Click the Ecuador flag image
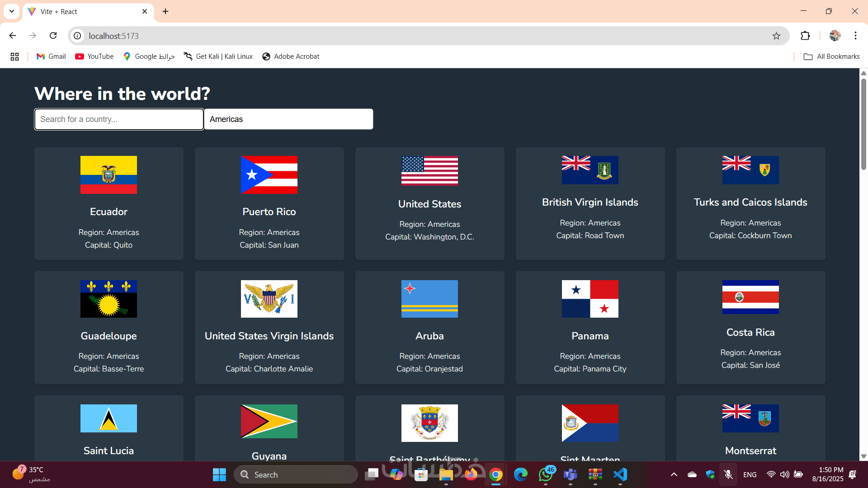This screenshot has height=488, width=868. (x=108, y=175)
